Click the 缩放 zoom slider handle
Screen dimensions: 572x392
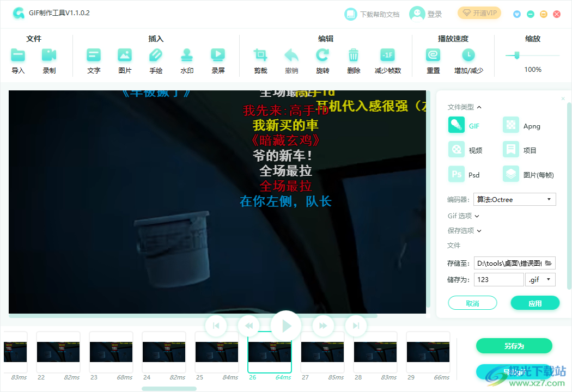(516, 56)
